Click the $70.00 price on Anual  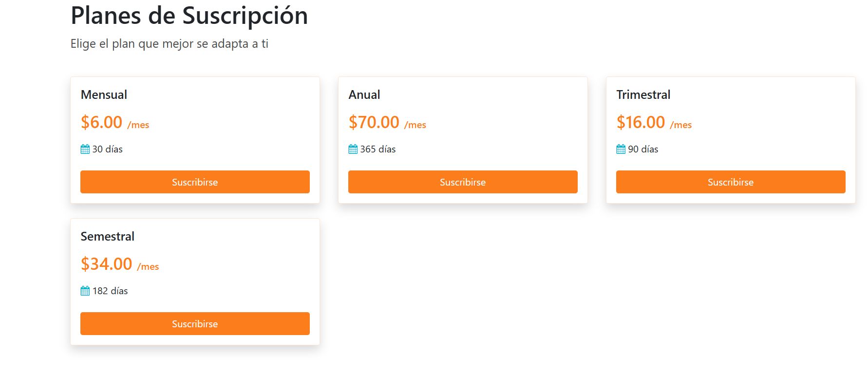pyautogui.click(x=374, y=122)
